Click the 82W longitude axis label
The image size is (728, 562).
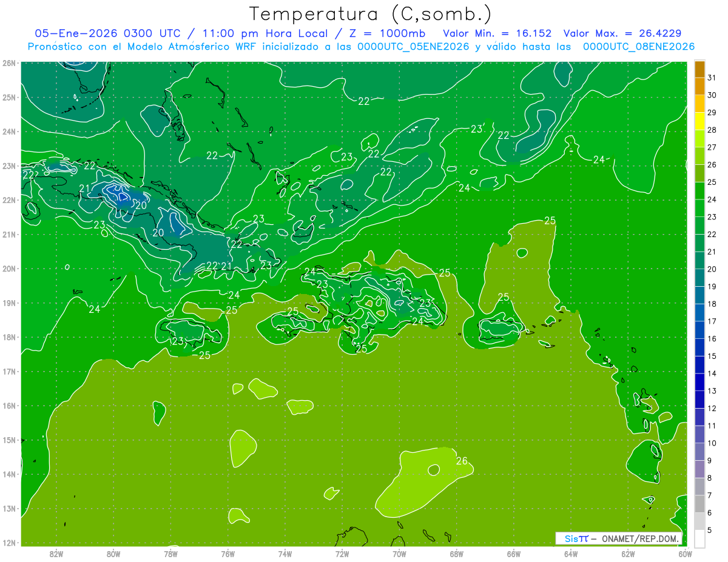tap(56, 554)
